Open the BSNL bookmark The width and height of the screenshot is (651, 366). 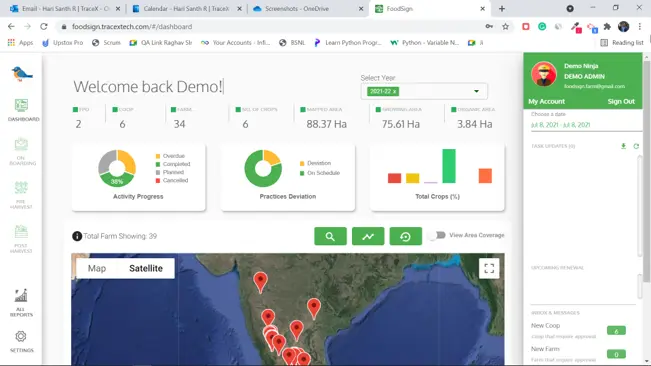pos(292,42)
